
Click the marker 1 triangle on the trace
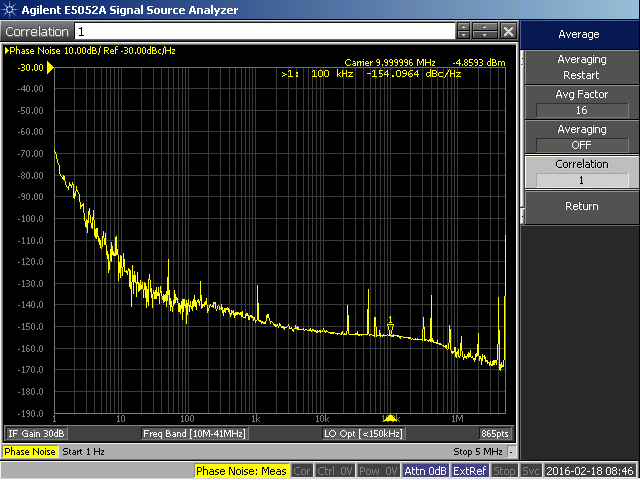point(391,328)
